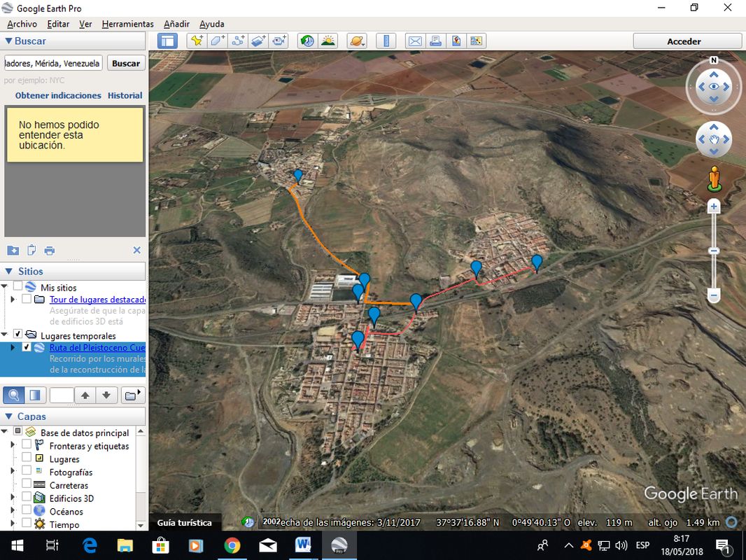This screenshot has height=560, width=746.
Task: Enable the Edificios 3D layer checkbox
Action: 27,496
